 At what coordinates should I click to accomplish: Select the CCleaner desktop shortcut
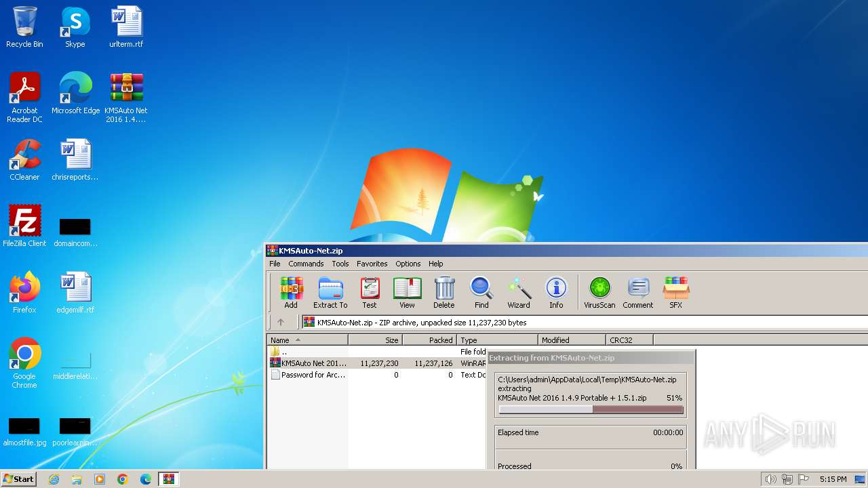(24, 161)
